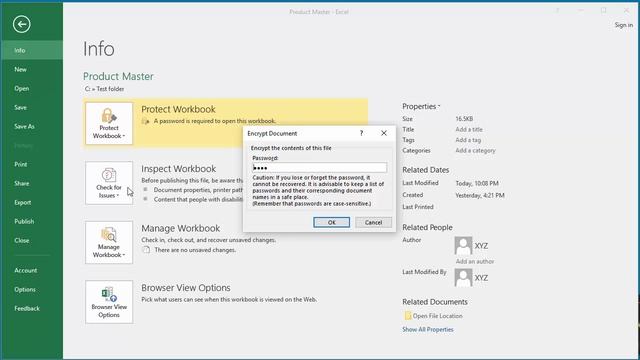Viewport: 640px width, 360px height.
Task: Click Open File Location link
Action: click(x=438, y=316)
